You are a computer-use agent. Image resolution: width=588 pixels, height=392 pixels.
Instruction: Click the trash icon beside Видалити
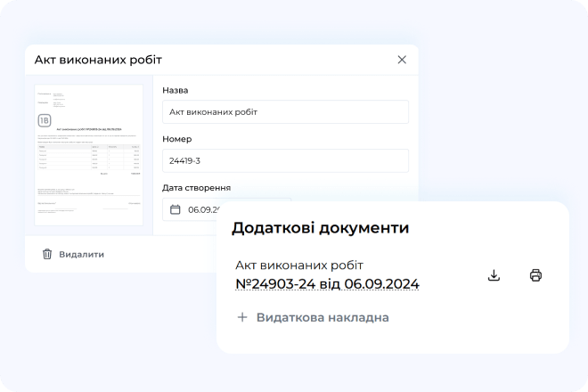pos(47,254)
